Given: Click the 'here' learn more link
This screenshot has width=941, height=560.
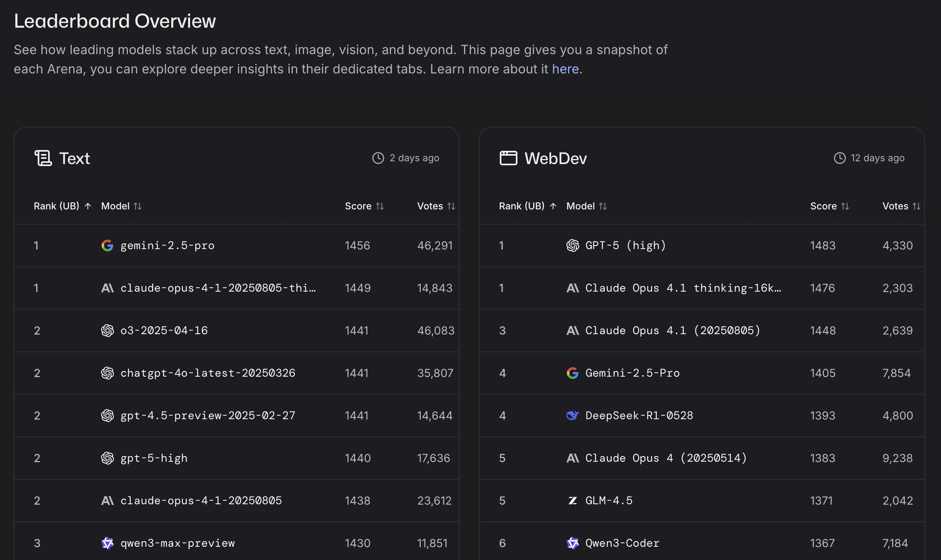Looking at the screenshot, I should (x=565, y=69).
